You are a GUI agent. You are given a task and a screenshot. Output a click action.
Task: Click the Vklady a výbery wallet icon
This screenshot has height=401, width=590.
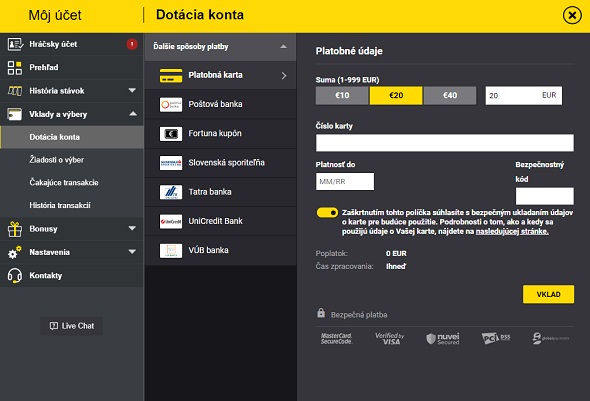[x=15, y=114]
